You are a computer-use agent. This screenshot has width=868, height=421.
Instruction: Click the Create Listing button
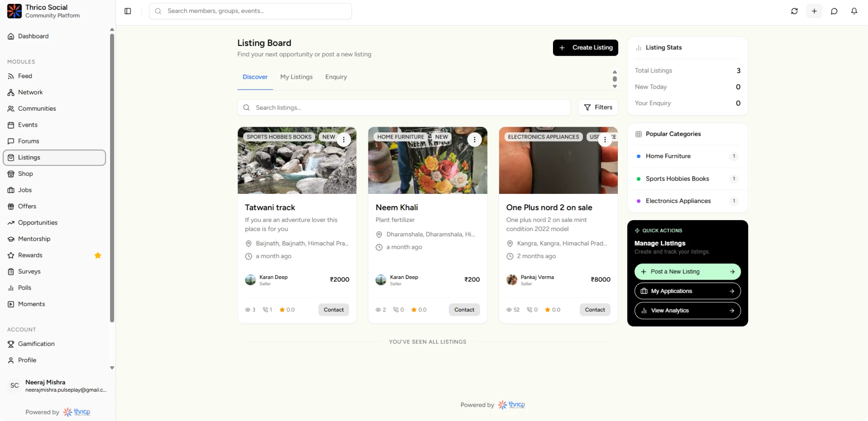coord(585,47)
